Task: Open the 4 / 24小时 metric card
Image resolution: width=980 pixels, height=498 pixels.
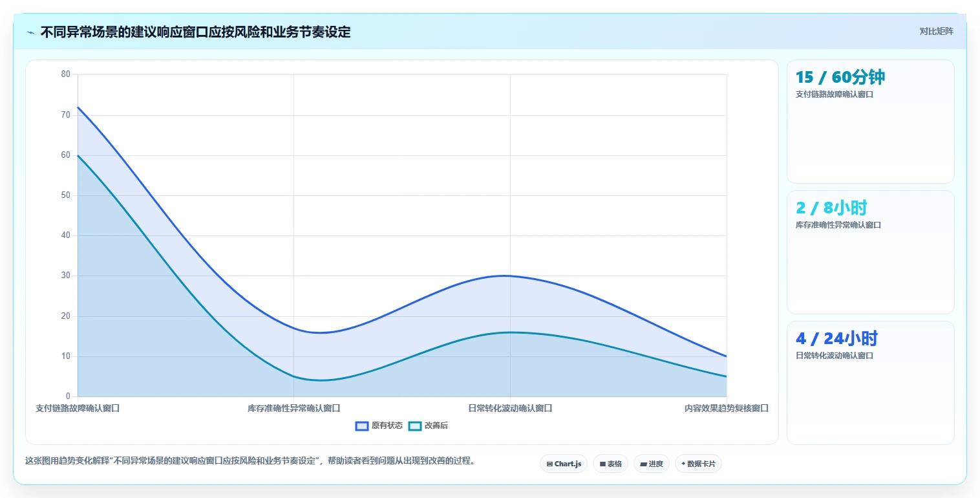Action: [x=870, y=383]
